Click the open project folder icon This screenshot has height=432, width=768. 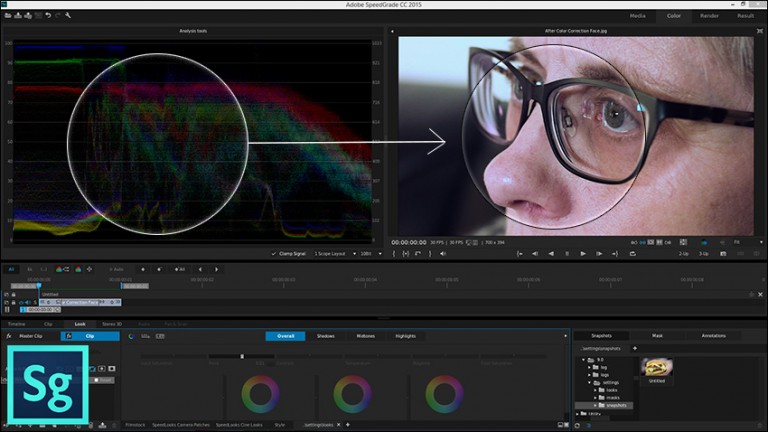tap(8, 16)
